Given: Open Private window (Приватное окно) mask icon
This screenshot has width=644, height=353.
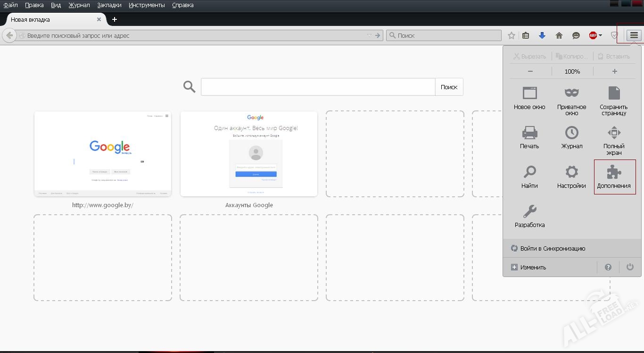Looking at the screenshot, I should [x=571, y=93].
